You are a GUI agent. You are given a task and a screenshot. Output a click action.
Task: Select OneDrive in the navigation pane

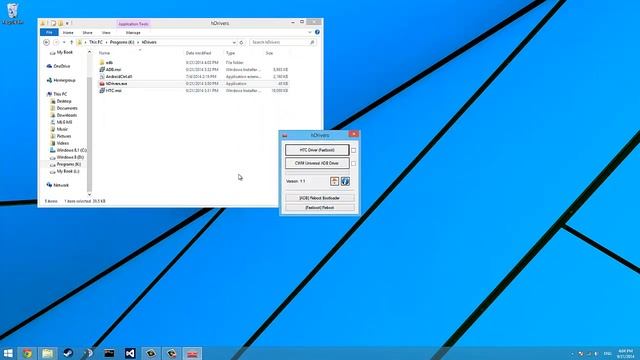62,66
